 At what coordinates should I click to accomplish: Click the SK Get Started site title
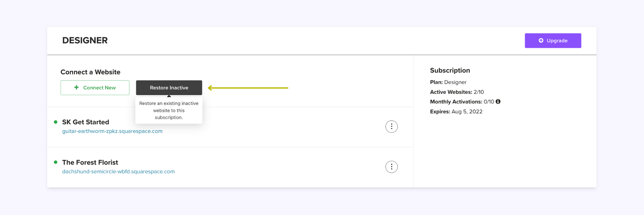(86, 122)
